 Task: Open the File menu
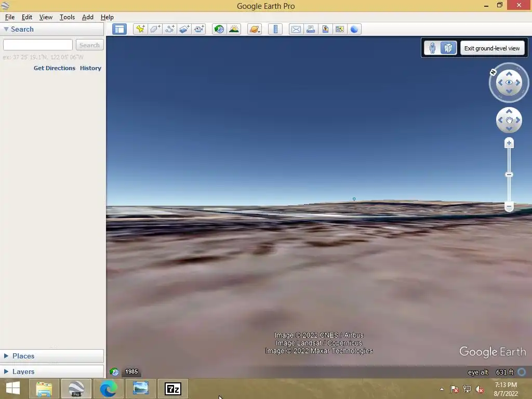(x=10, y=17)
